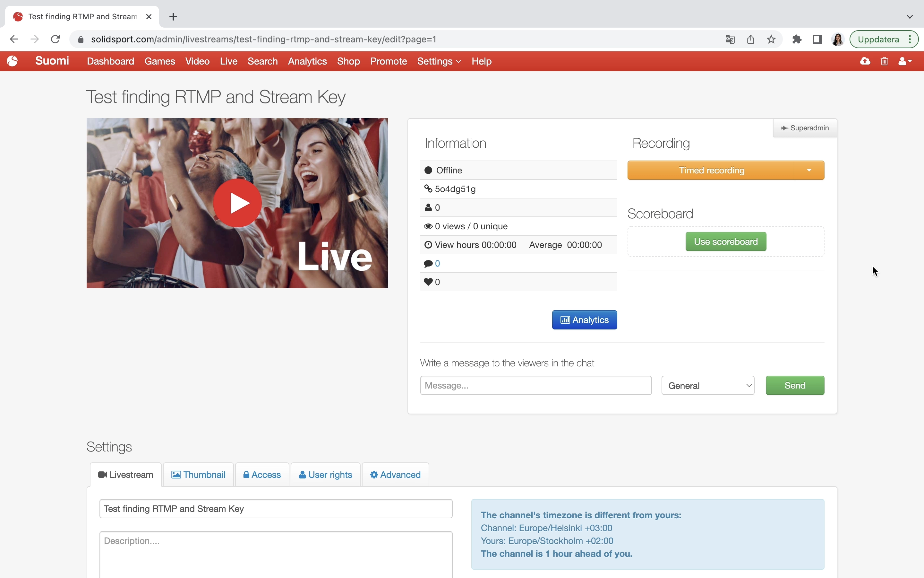Expand the Timed recording dropdown caret
Image resolution: width=924 pixels, height=578 pixels.
pos(809,170)
